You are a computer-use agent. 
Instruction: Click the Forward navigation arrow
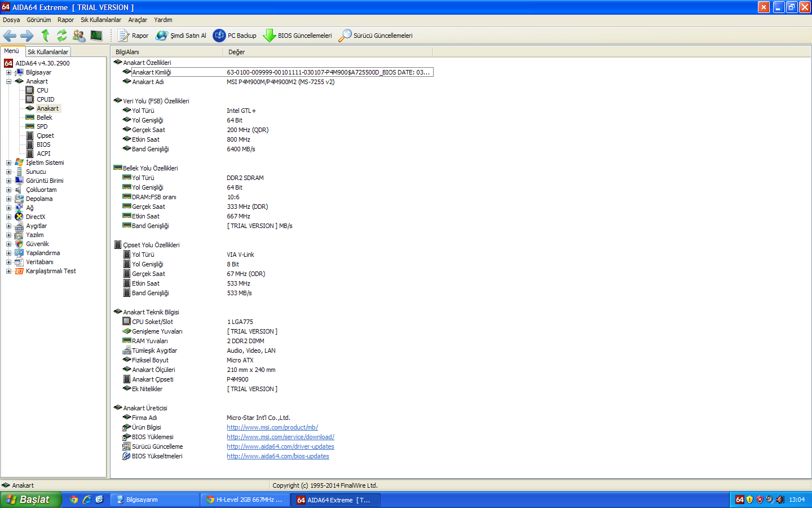(x=27, y=36)
